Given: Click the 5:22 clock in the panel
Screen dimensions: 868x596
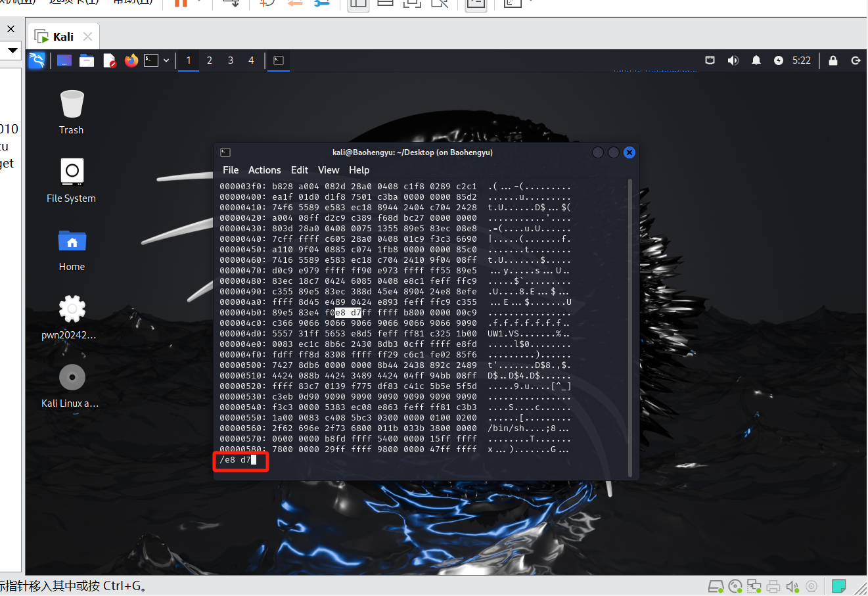Looking at the screenshot, I should [x=802, y=60].
